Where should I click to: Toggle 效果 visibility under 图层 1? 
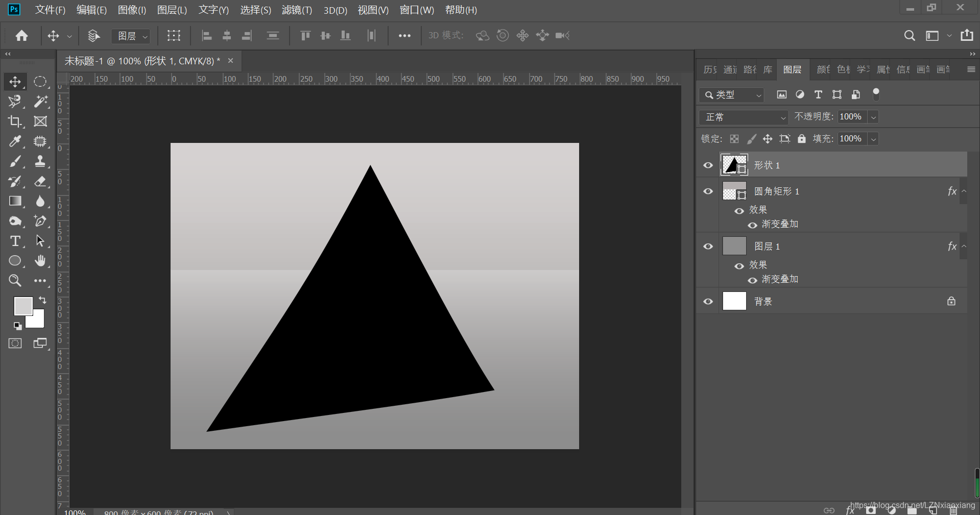[739, 266]
